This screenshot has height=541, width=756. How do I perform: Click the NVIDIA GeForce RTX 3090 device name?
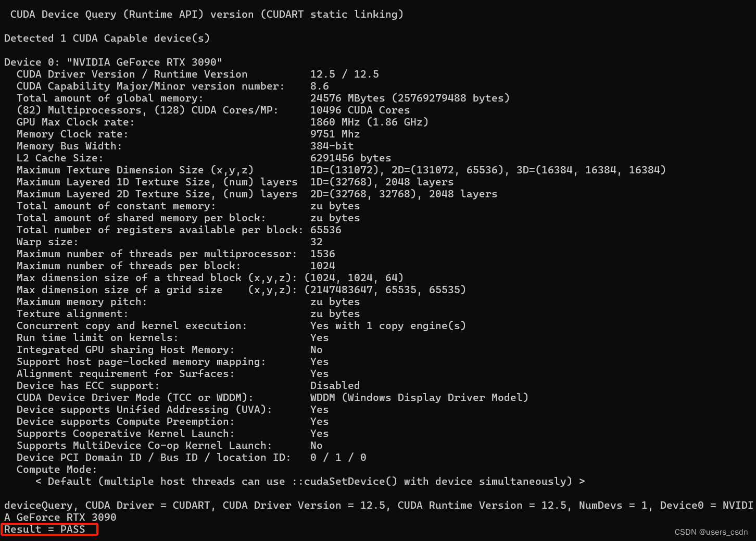tap(144, 62)
